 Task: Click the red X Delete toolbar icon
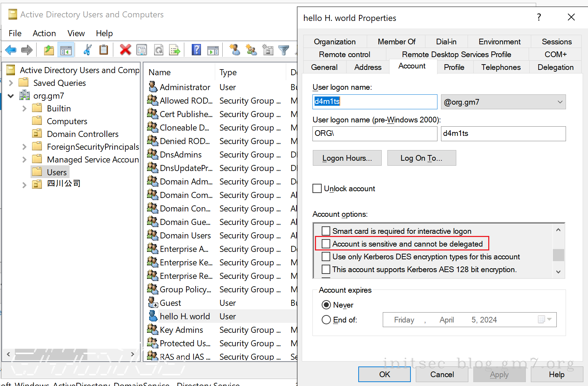click(x=125, y=50)
